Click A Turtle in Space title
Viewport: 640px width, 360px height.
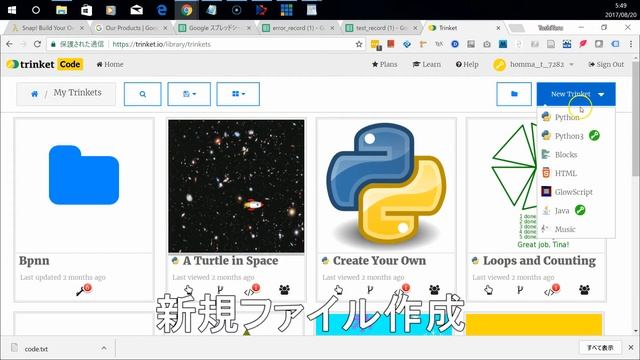230,260
